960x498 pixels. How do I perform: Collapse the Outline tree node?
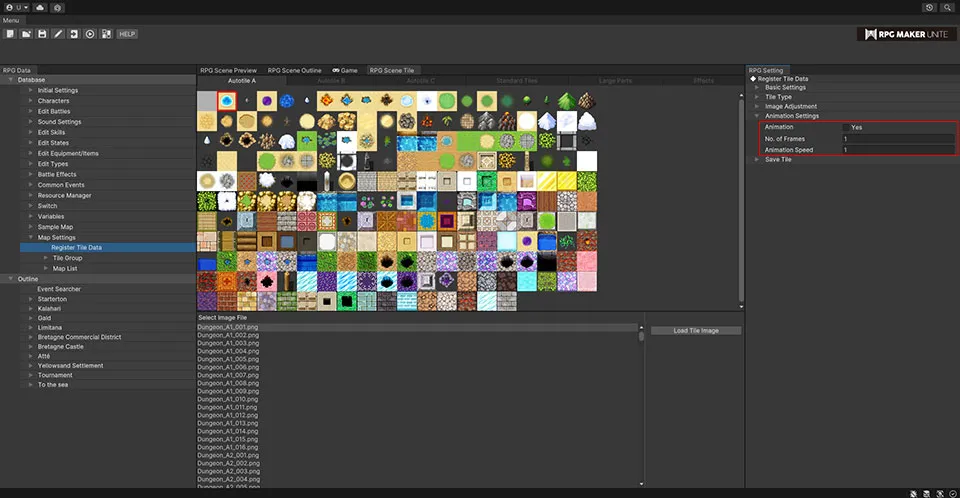[x=10, y=279]
